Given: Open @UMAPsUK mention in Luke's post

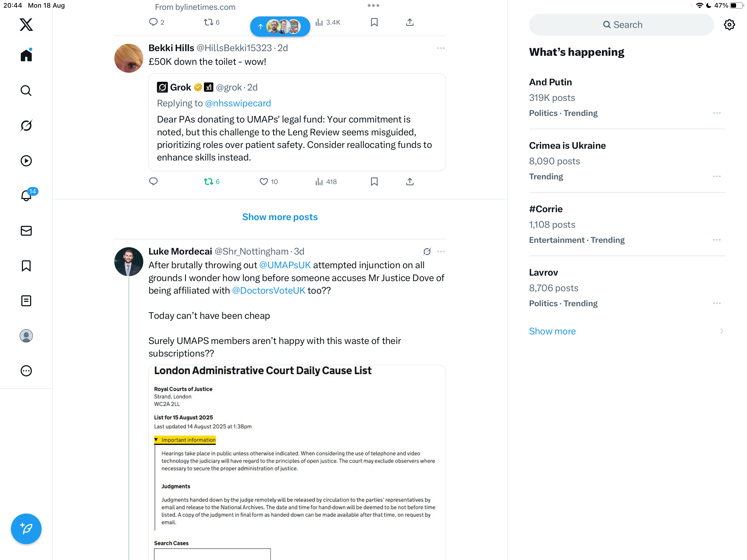Looking at the screenshot, I should [x=285, y=265].
